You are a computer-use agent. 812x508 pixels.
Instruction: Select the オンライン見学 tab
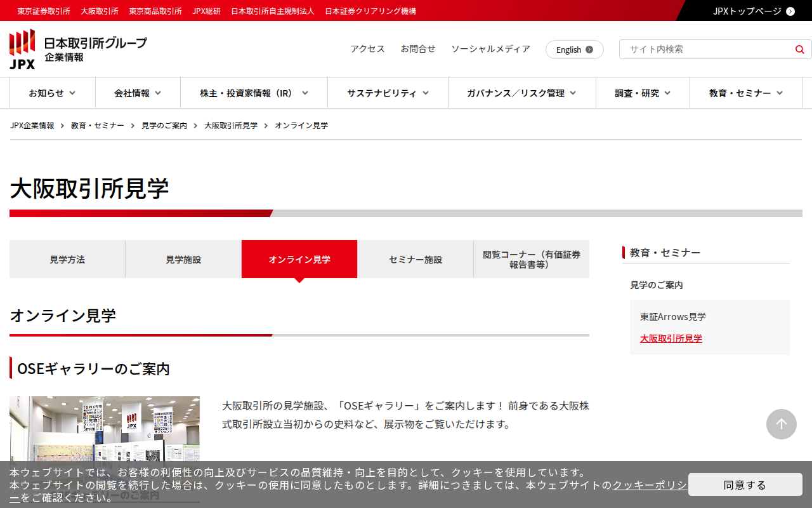pyautogui.click(x=299, y=259)
